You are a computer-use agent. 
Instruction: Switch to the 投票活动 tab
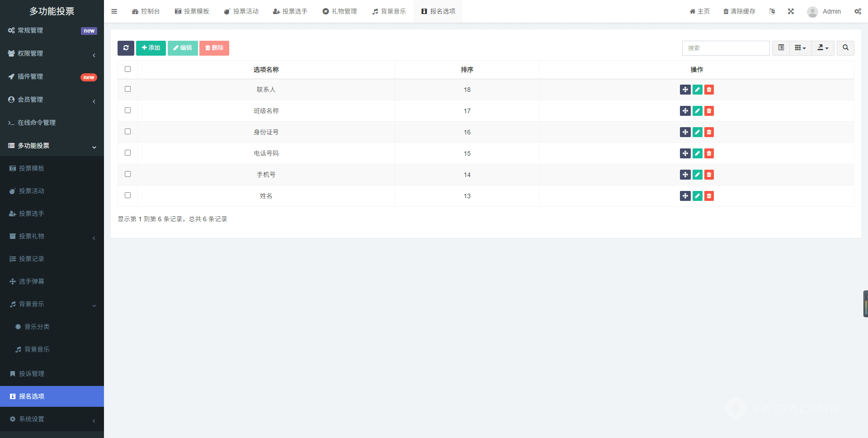[x=241, y=11]
